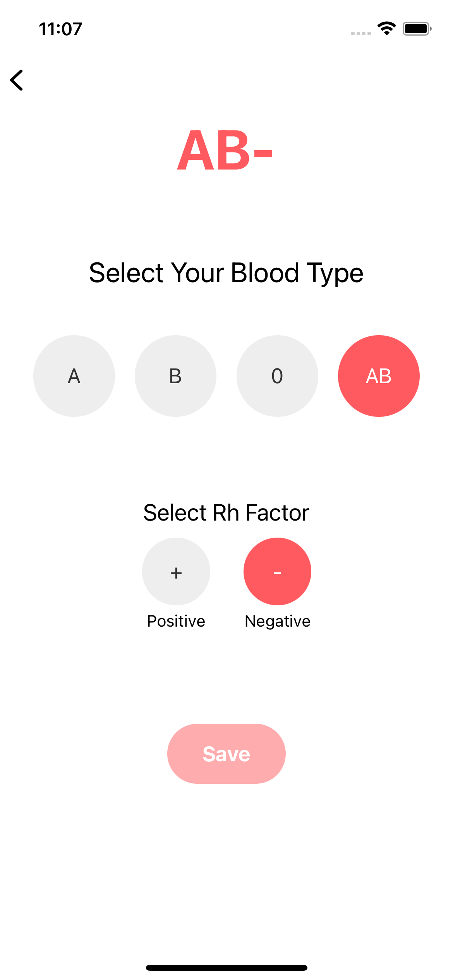Image resolution: width=453 pixels, height=980 pixels.
Task: Pick blood type 0
Action: click(277, 376)
